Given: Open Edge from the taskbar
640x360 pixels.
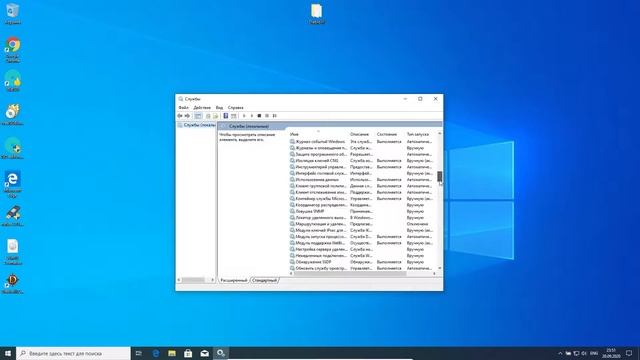Looking at the screenshot, I should [156, 353].
